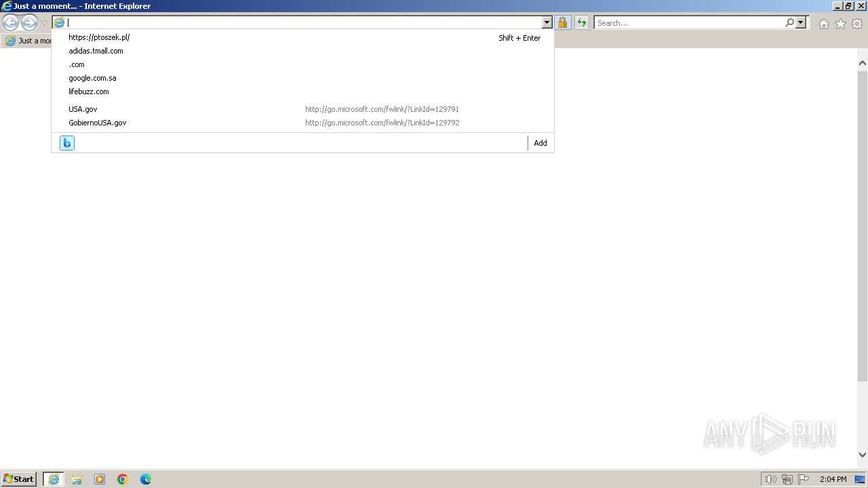The width and height of the screenshot is (868, 488).
Task: Click the page scrollbar down arrow
Action: click(x=863, y=455)
